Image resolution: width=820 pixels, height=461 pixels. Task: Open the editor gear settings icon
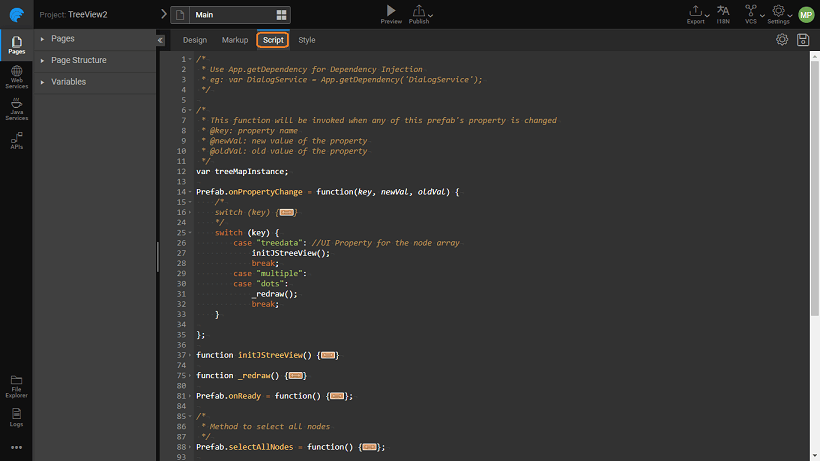pyautogui.click(x=782, y=40)
